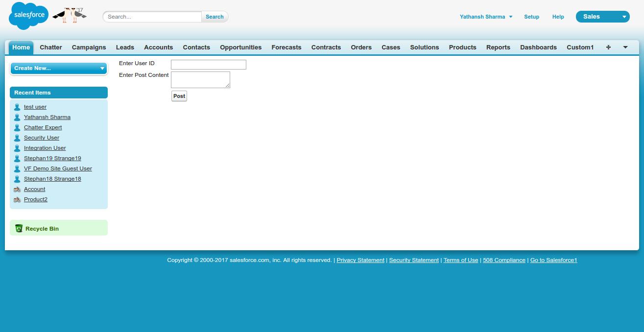Click the Go to Salesforce1 link
Viewport: 644px width, 332px height.
tap(554, 260)
